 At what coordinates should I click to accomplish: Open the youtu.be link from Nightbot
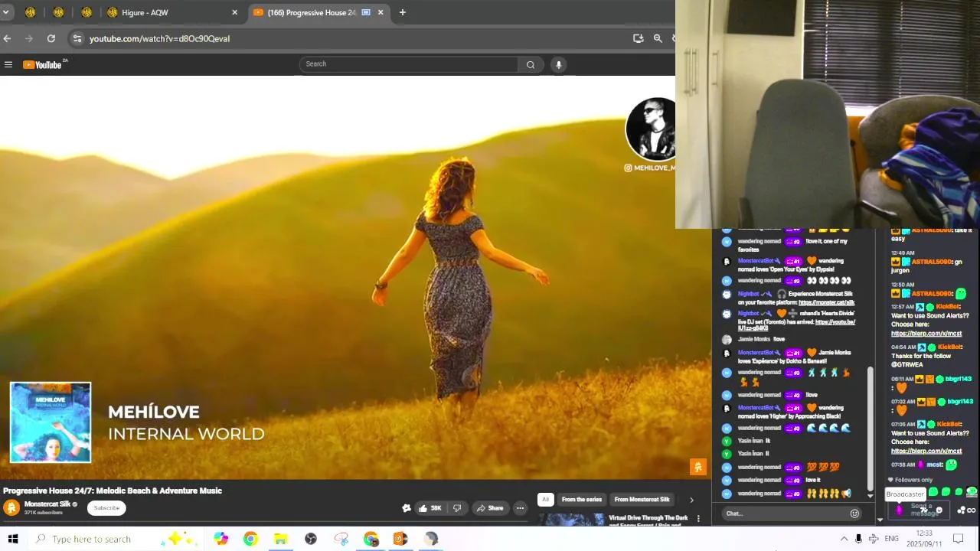pyautogui.click(x=796, y=325)
